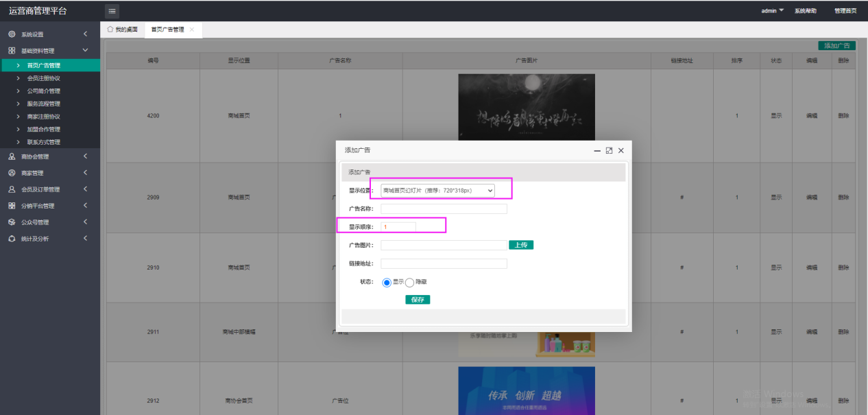This screenshot has height=415, width=868.
Task: Expand the 分销平台管理 menu section
Action: coord(85,206)
